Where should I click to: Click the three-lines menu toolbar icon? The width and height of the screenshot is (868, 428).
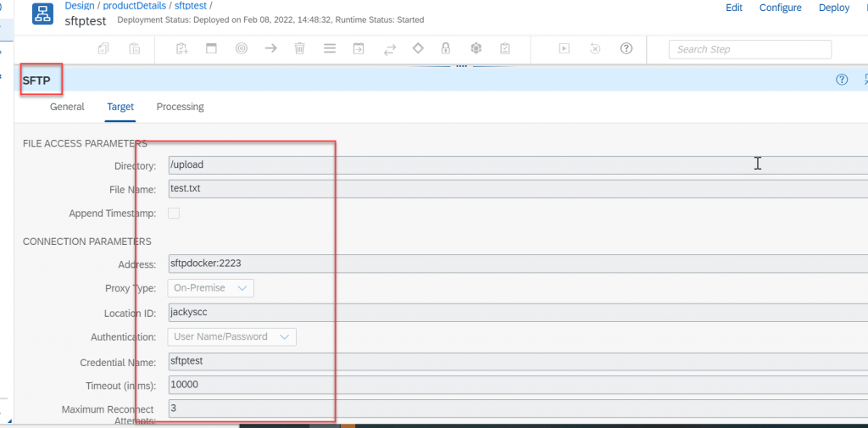[330, 48]
